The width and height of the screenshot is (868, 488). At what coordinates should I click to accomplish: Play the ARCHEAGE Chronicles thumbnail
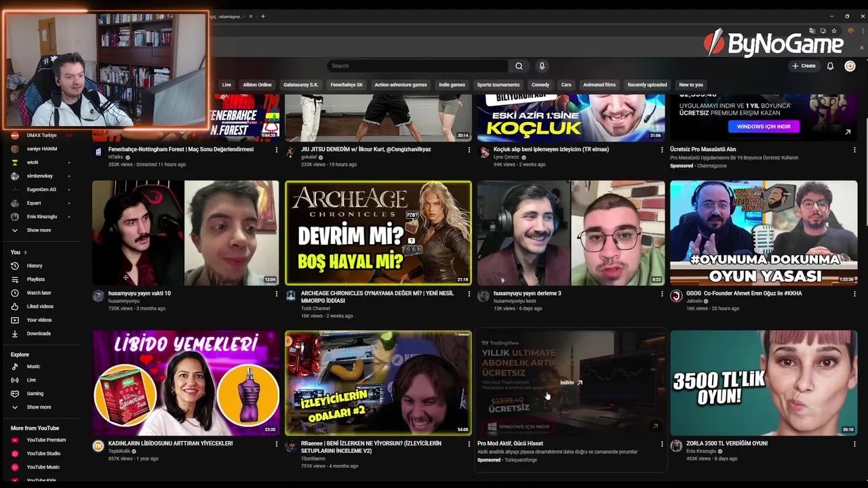pos(378,232)
